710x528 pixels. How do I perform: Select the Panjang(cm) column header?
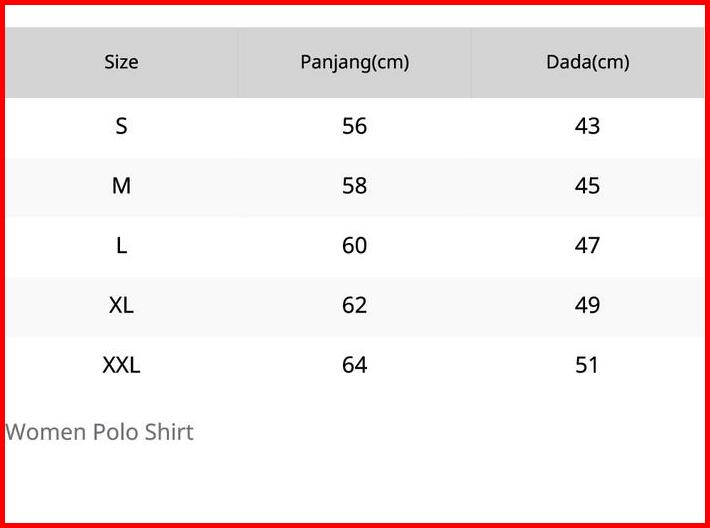(x=354, y=62)
